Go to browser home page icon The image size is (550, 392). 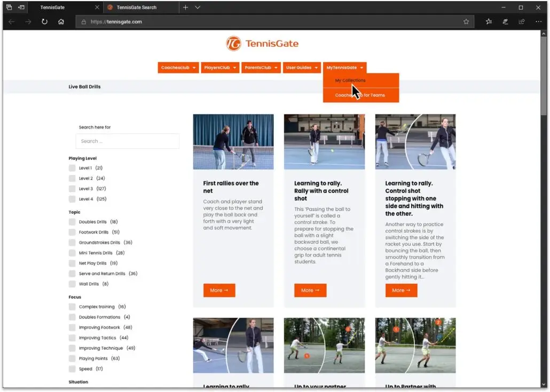[x=61, y=22]
